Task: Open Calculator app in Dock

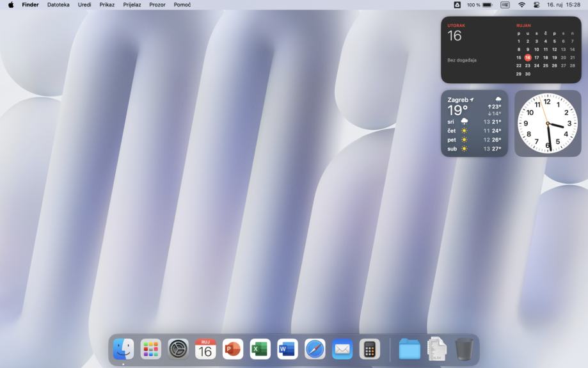Action: (370, 349)
